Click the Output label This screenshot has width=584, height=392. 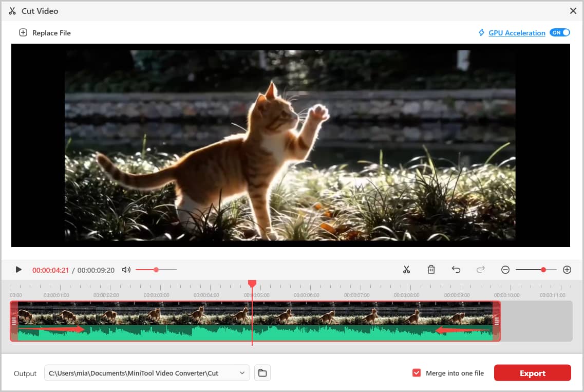25,374
